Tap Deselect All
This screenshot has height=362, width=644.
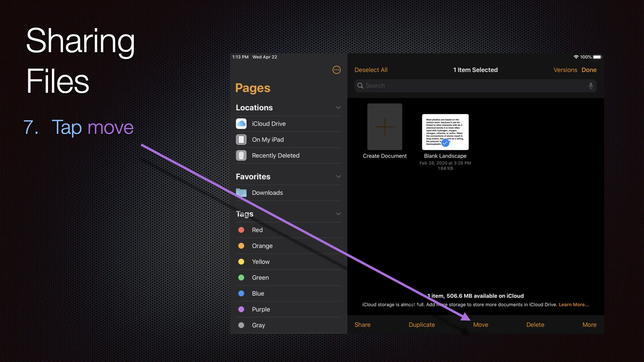click(x=371, y=70)
